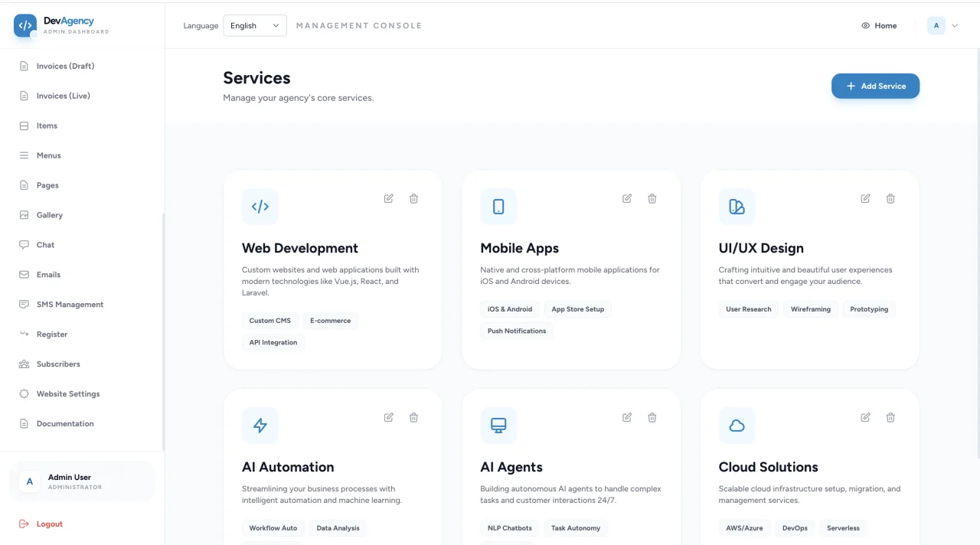
Task: Expand the user avatar menu chevron
Action: click(955, 25)
